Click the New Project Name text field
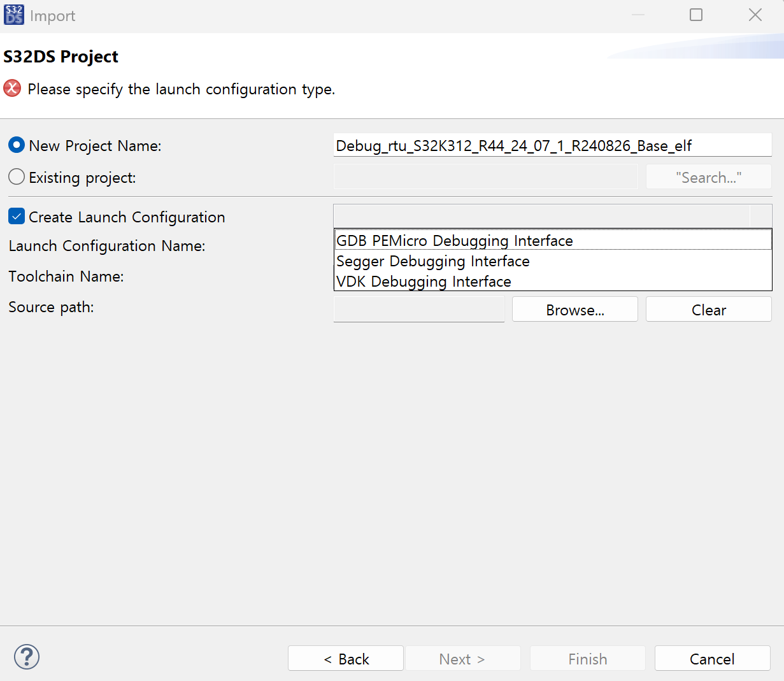This screenshot has height=681, width=784. click(x=552, y=145)
